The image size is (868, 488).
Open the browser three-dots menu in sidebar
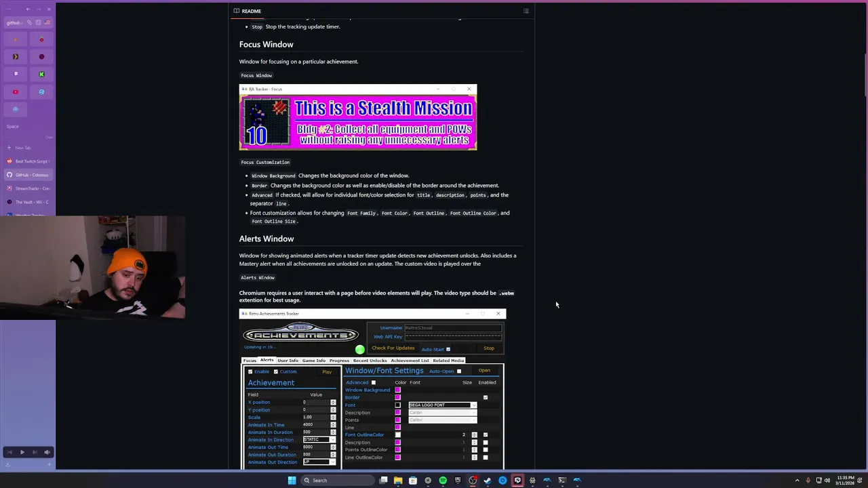click(x=9, y=9)
